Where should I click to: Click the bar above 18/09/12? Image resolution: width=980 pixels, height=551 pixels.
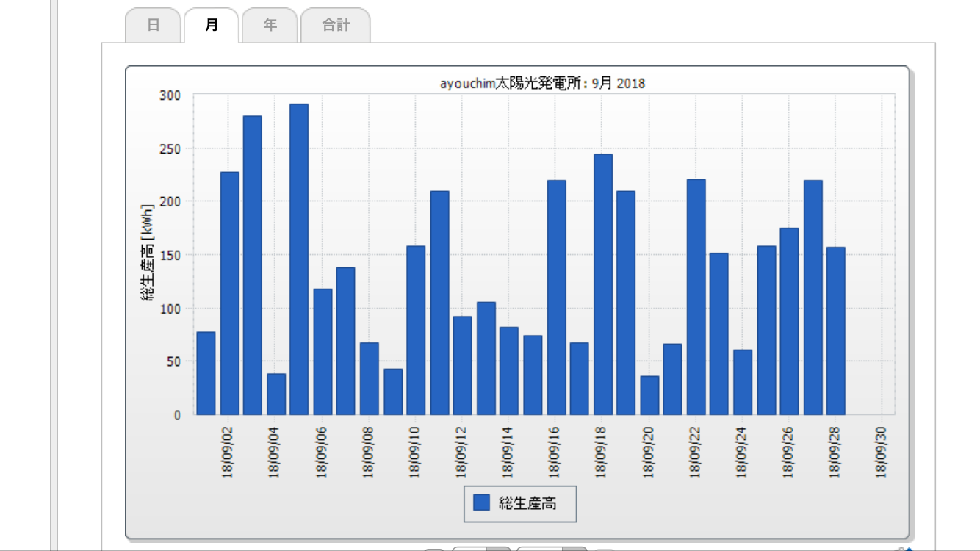coord(462,366)
